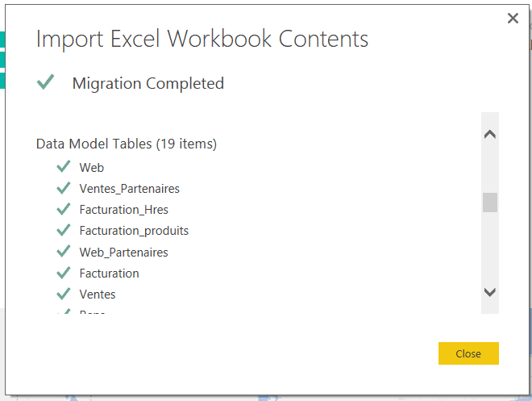Select the Ventes table name

(98, 294)
